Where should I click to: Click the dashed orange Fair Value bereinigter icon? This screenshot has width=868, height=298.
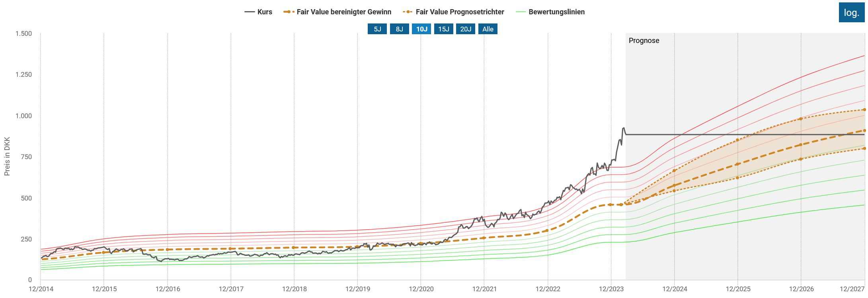(289, 12)
